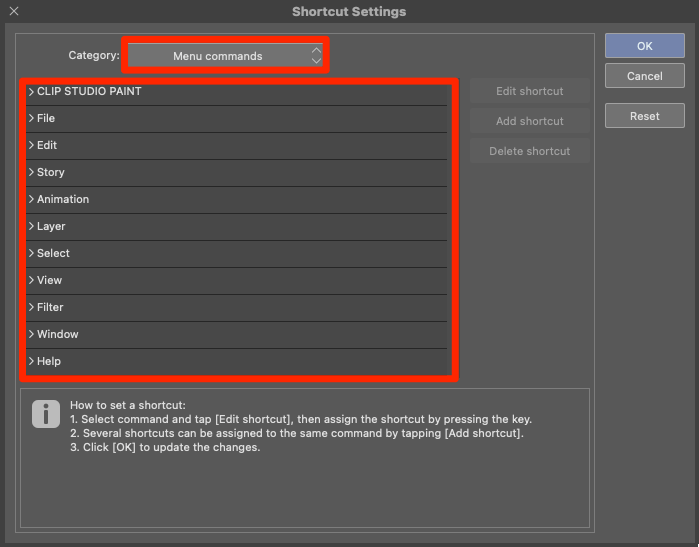Expand the Animation chevron
Screen dimensions: 699x547
click(x=31, y=199)
